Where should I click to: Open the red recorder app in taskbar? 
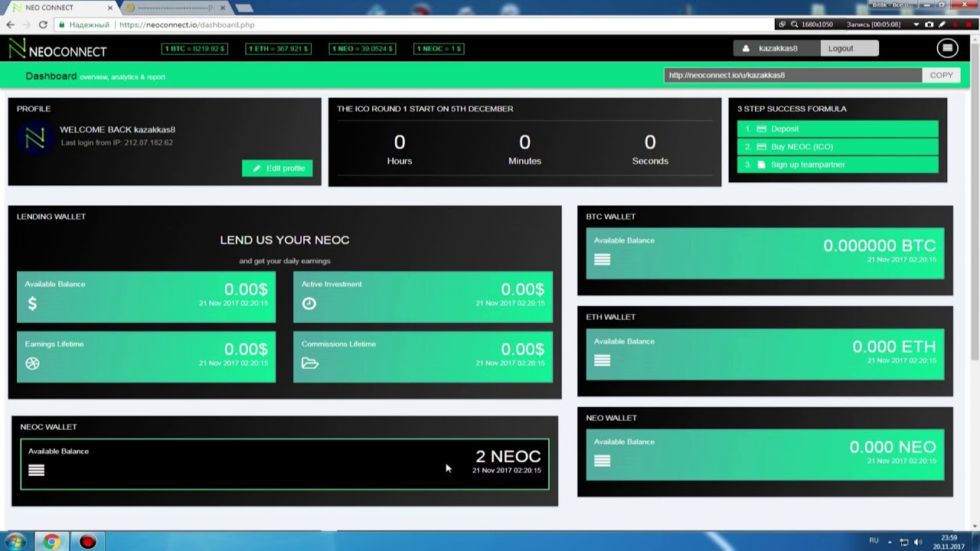coord(88,542)
